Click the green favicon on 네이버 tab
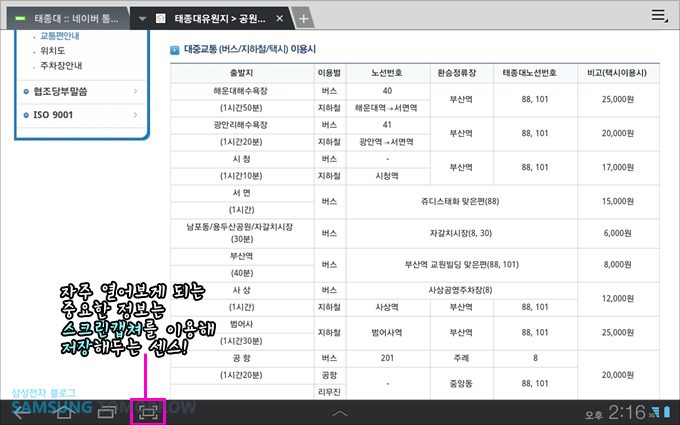Image resolution: width=680 pixels, height=425 pixels. coord(20,19)
